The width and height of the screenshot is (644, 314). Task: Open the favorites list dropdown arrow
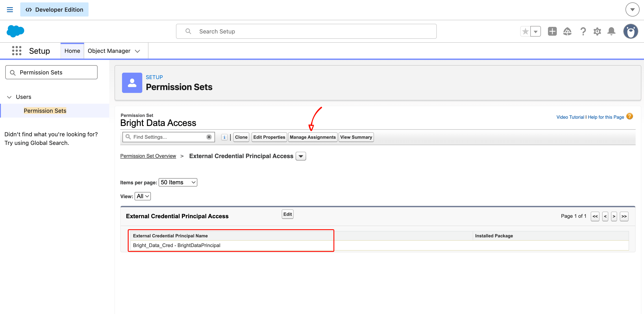pos(535,31)
